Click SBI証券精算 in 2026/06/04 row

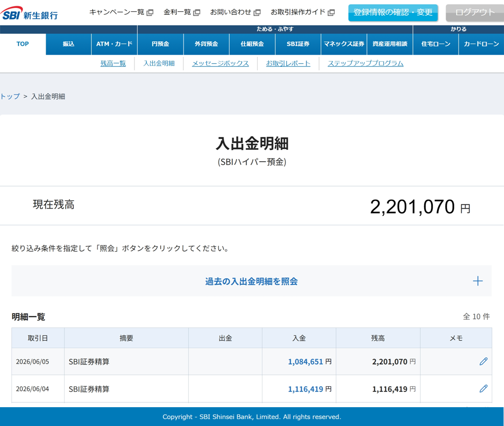89,389
